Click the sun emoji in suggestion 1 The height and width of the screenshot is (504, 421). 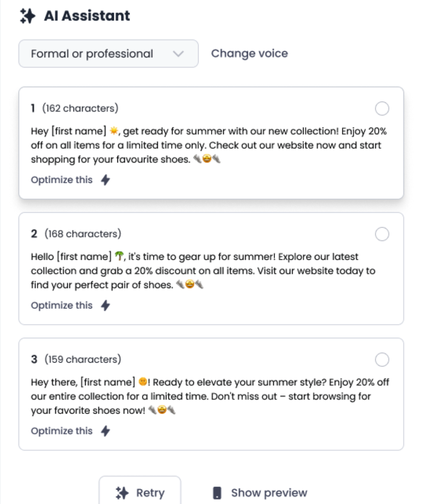[114, 131]
